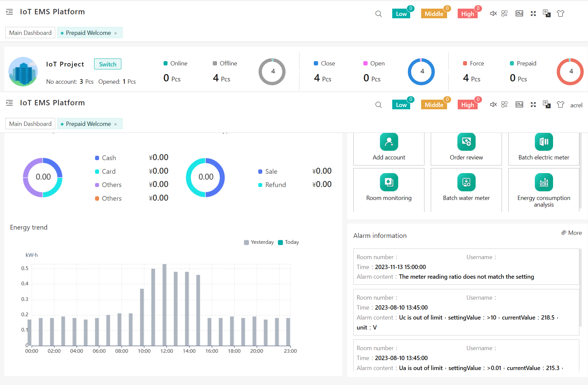Click the Low alarm badge in the acrel header
Viewport: 588px width, 385px height.
coord(401,105)
